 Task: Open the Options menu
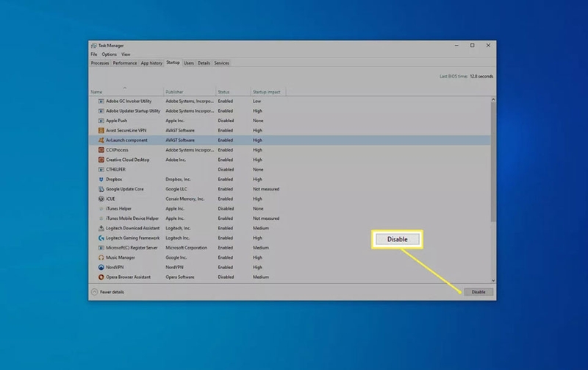tap(109, 54)
